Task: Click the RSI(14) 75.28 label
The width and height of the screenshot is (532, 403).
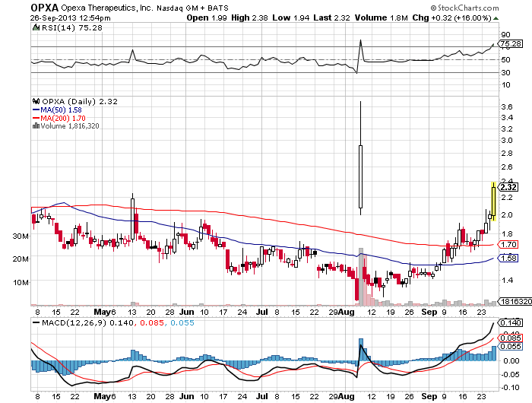Action: [72, 28]
